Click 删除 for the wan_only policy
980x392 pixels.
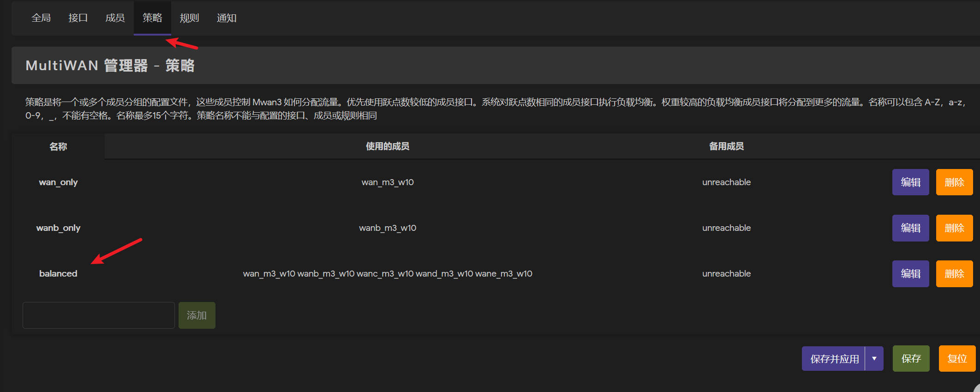click(x=954, y=182)
